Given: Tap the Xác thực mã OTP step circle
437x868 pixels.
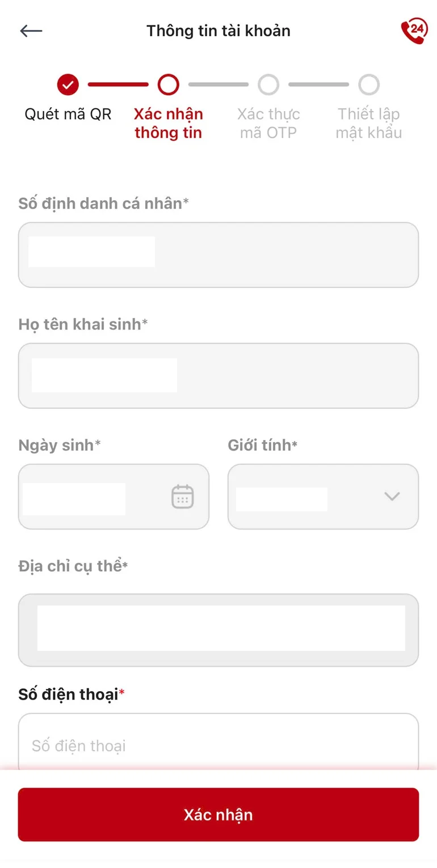Looking at the screenshot, I should [268, 85].
